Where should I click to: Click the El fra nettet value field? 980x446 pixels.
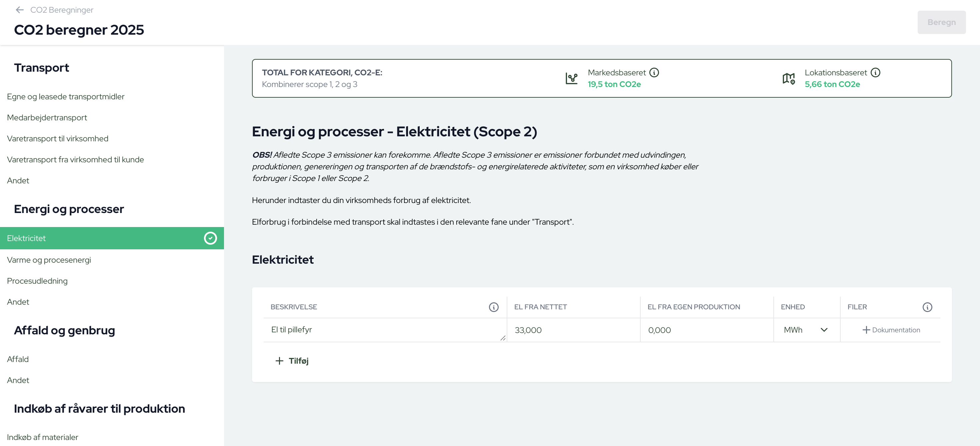(573, 330)
